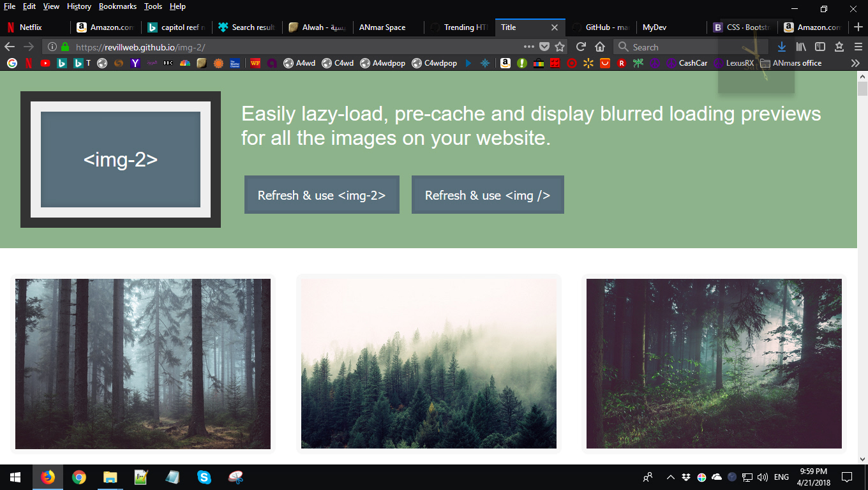Open the CashCar bookmark

coord(687,63)
